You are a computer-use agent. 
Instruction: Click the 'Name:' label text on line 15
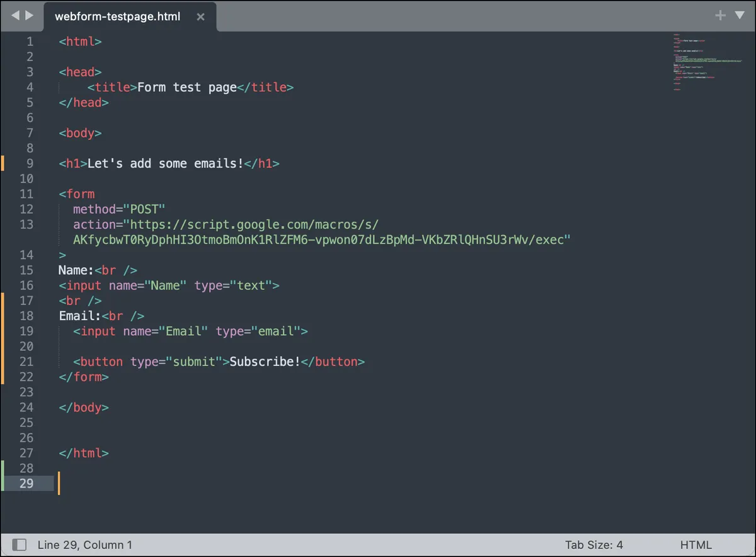pos(76,270)
